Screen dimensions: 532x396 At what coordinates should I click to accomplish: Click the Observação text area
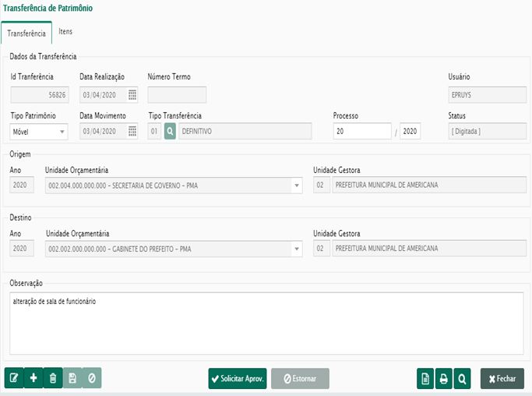click(266, 324)
